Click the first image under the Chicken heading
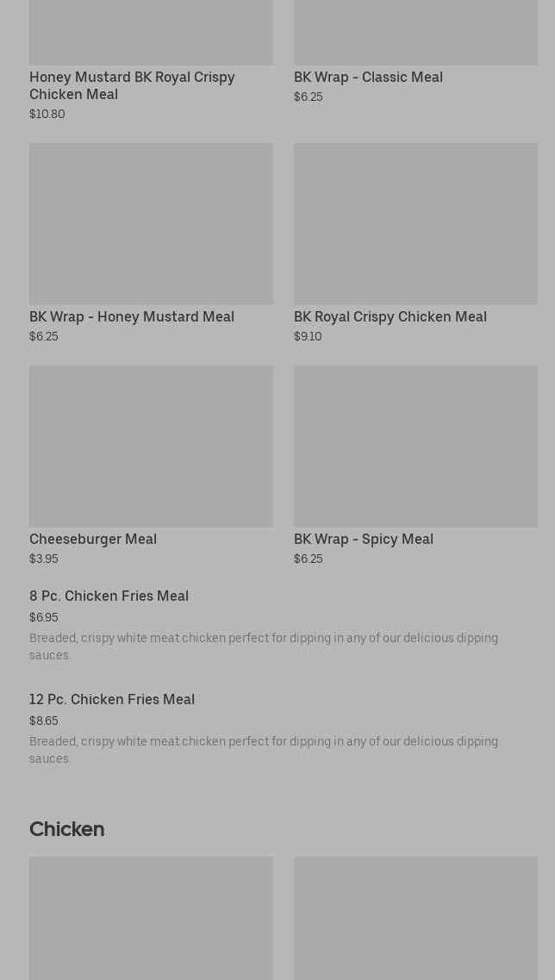Image resolution: width=555 pixels, height=980 pixels. click(151, 918)
